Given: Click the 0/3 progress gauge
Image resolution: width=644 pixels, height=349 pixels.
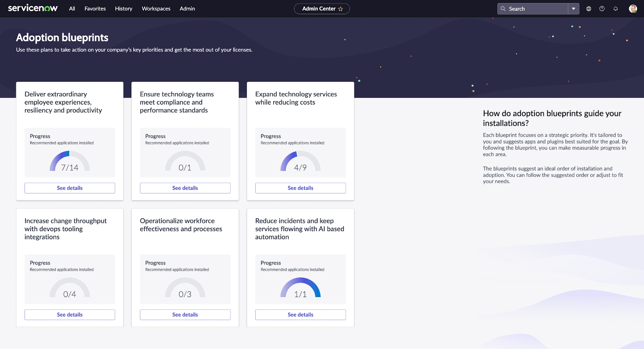Looking at the screenshot, I should tap(185, 288).
